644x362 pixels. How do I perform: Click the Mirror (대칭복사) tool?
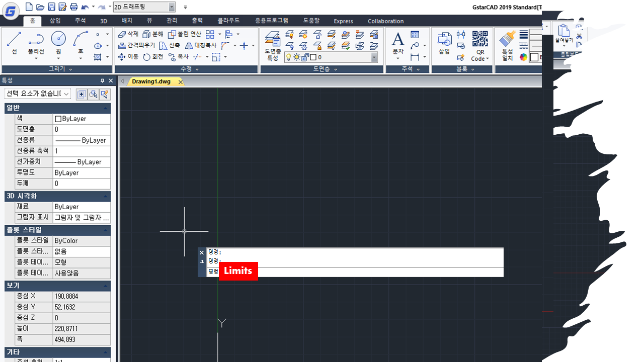click(200, 45)
